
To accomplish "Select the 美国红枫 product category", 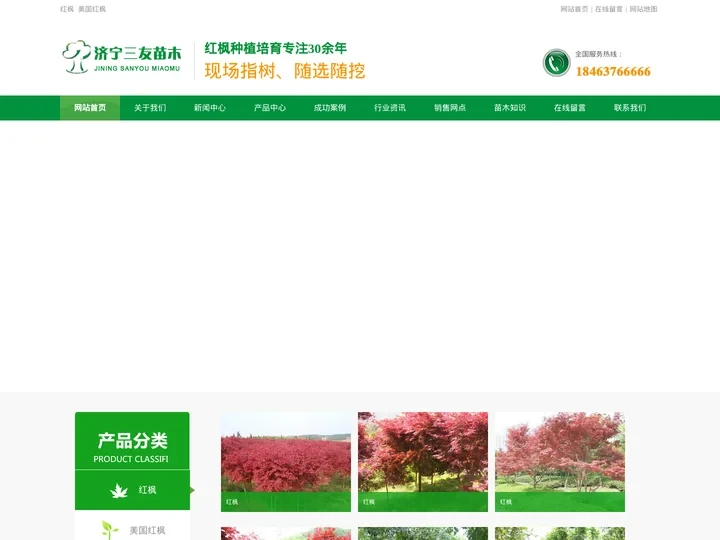I will (x=132, y=527).
